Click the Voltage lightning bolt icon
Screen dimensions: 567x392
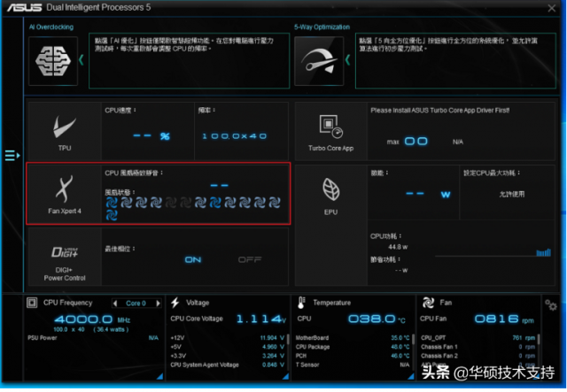(175, 303)
